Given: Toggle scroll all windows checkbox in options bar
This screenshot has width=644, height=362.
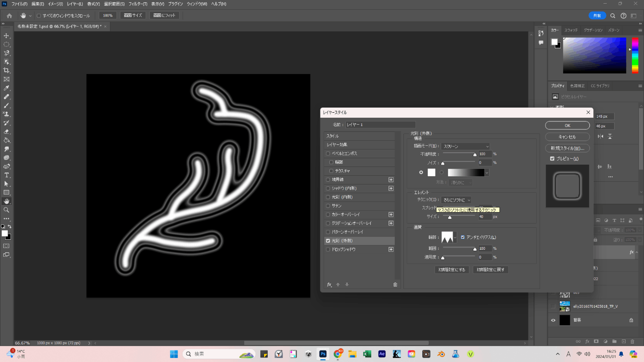Looking at the screenshot, I should click(x=39, y=16).
